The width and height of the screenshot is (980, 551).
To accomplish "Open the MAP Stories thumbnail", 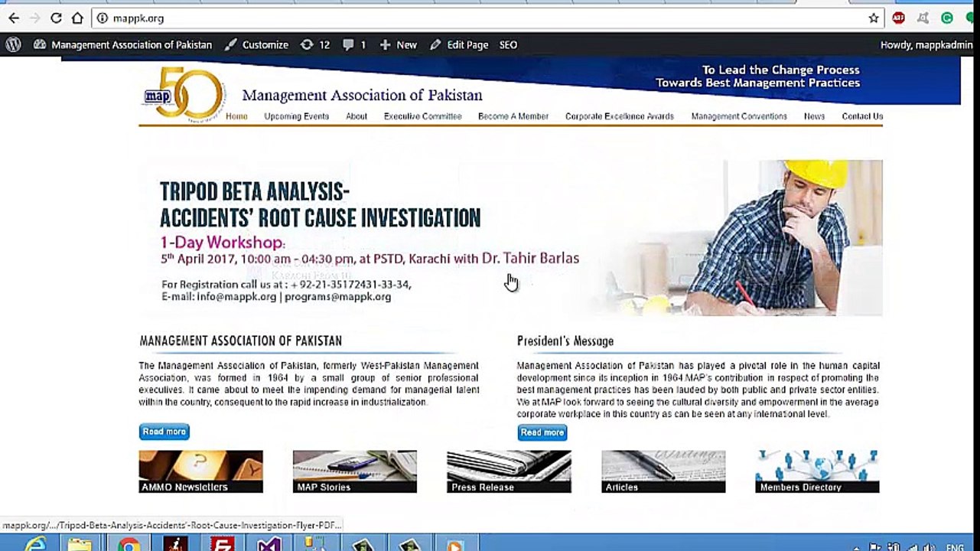I will [x=355, y=471].
